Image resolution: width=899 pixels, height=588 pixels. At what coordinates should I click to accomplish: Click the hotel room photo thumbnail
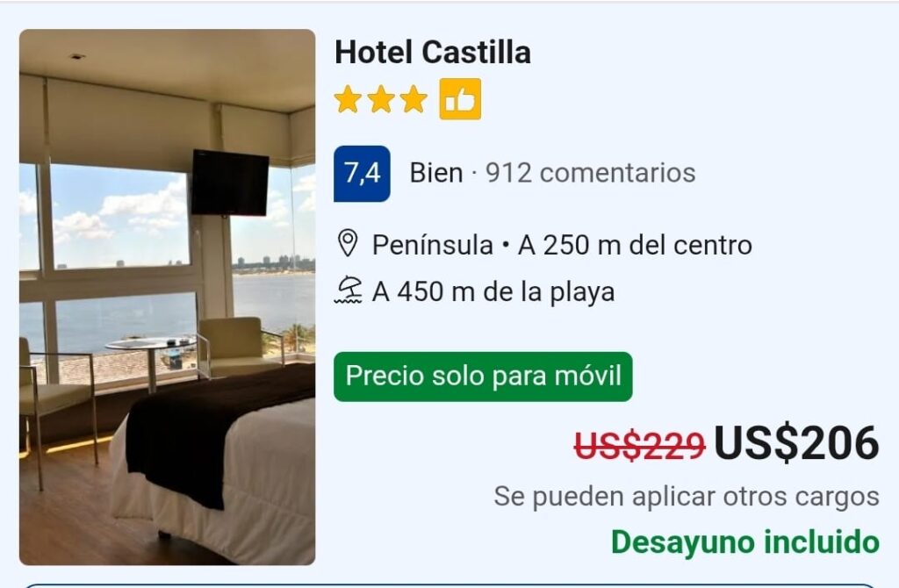coord(168,297)
